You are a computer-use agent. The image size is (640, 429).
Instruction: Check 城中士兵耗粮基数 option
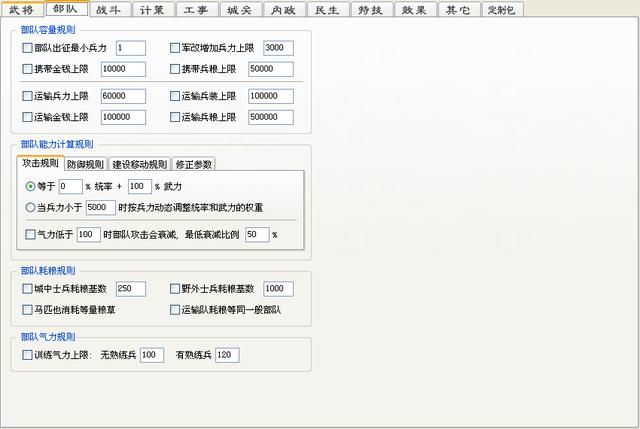pos(27,289)
